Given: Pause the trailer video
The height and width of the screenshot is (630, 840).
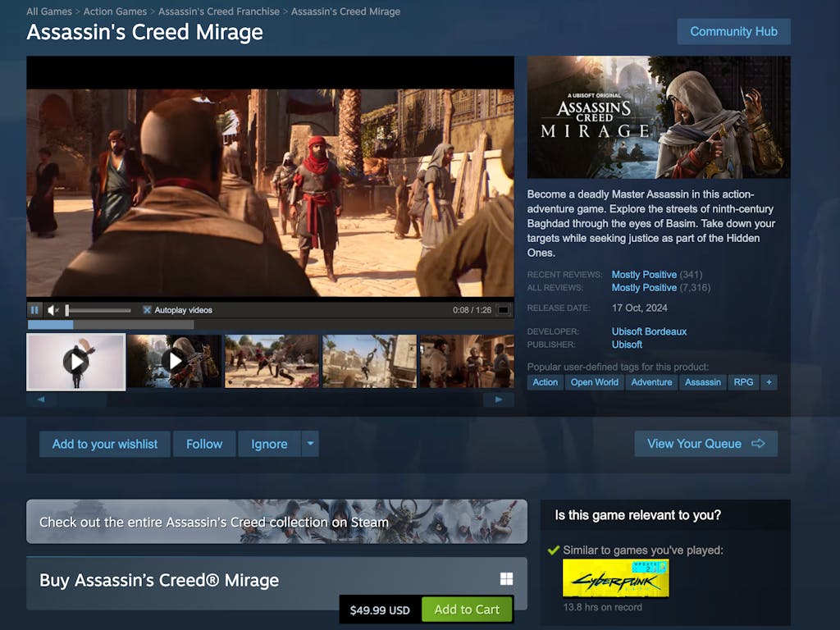Looking at the screenshot, I should (x=34, y=310).
